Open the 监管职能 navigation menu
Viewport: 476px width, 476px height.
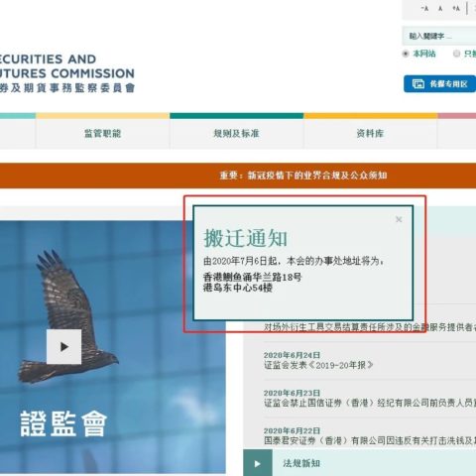(102, 134)
